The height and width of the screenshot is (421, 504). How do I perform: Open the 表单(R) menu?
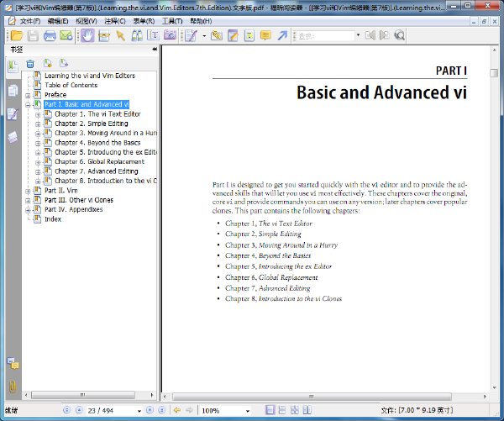pos(144,21)
